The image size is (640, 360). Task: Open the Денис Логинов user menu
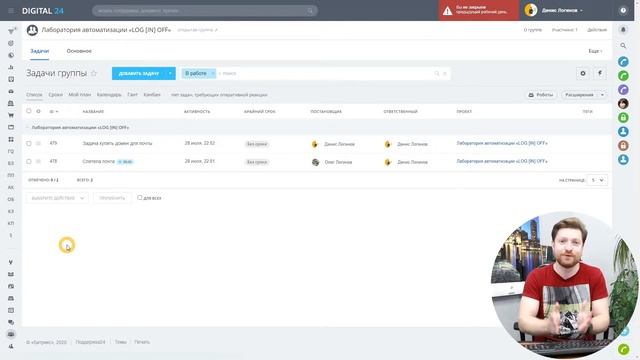tap(562, 11)
